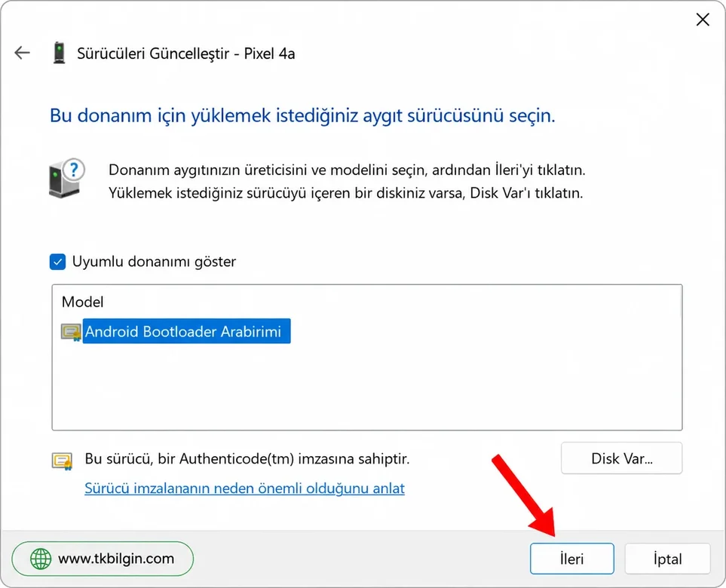Click the Authenticode(tm) imzasına sahiptir text
The width and height of the screenshot is (726, 588).
point(295,459)
